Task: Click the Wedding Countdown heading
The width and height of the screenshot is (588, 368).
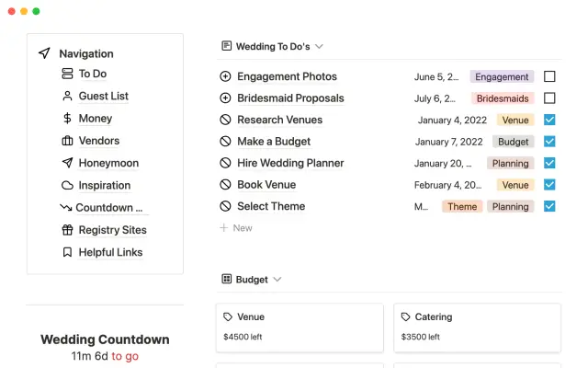Action: point(105,339)
